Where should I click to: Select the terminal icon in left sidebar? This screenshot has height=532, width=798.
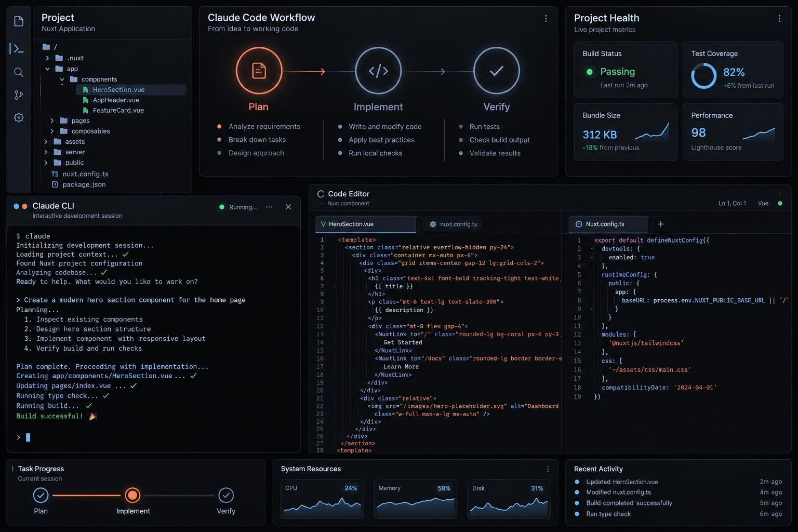[x=18, y=49]
